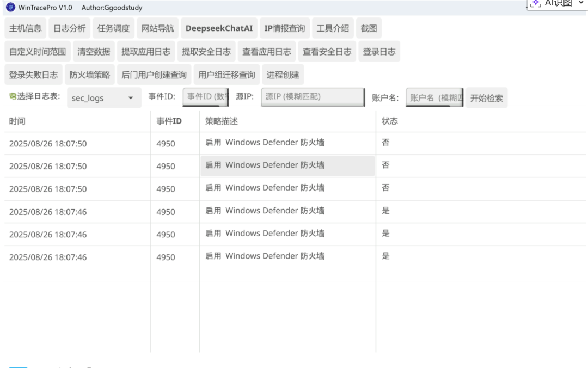This screenshot has width=588, height=368.
Task: Click the 截图 screenshot button
Action: 369,28
